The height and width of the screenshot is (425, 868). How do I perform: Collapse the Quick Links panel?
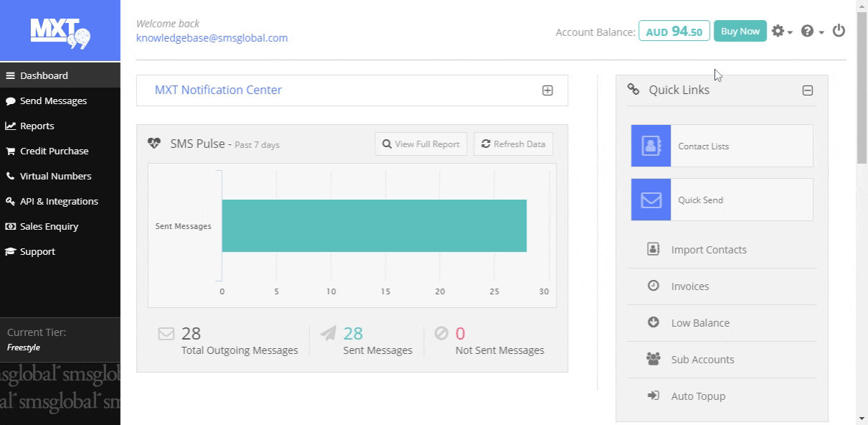coord(808,90)
